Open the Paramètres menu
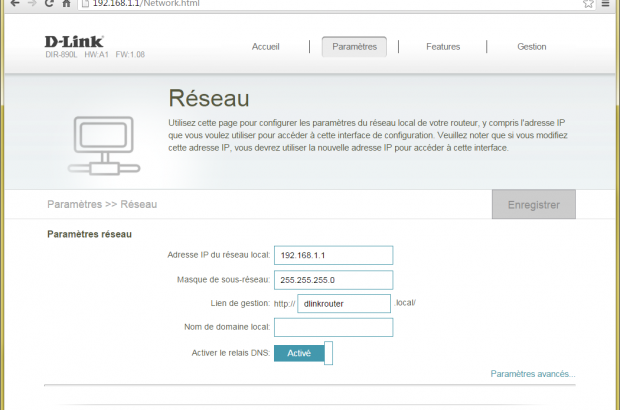Screen dimensions: 620x410 click(354, 46)
